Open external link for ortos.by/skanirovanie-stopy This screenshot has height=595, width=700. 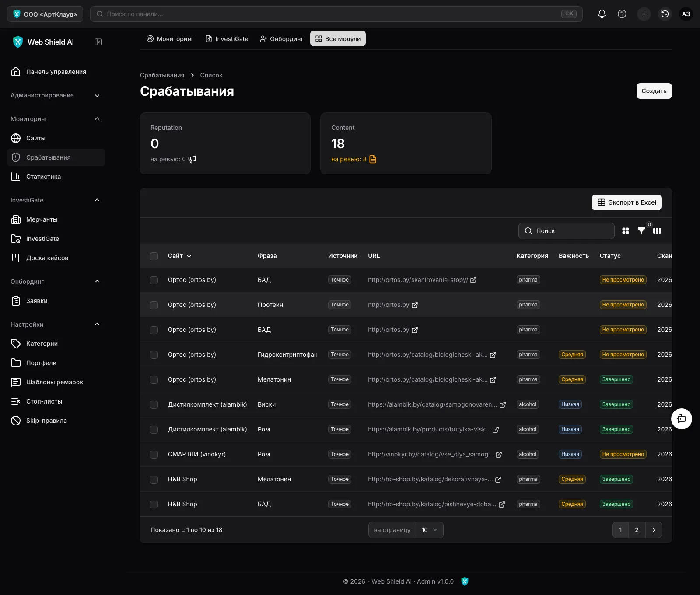(x=473, y=280)
